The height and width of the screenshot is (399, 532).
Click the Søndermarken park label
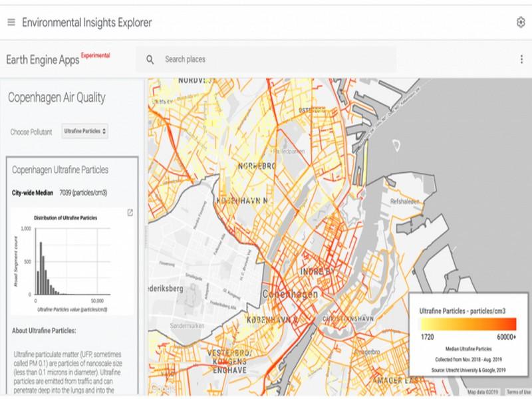click(187, 326)
